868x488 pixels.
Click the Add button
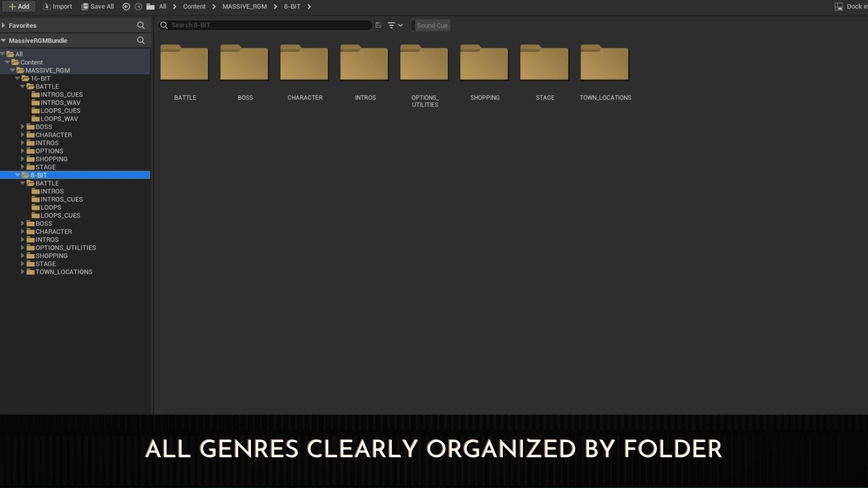click(x=19, y=6)
